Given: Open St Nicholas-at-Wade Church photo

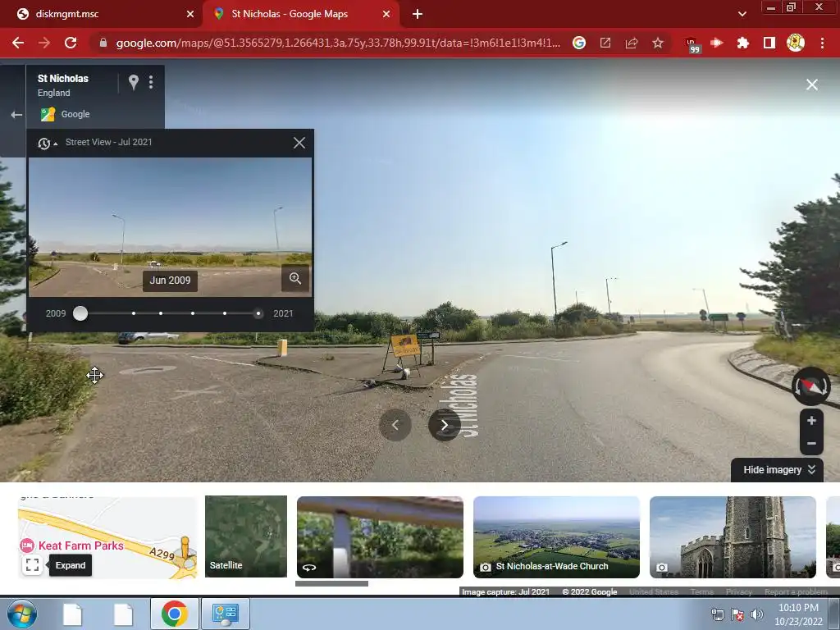Looking at the screenshot, I should (x=556, y=536).
